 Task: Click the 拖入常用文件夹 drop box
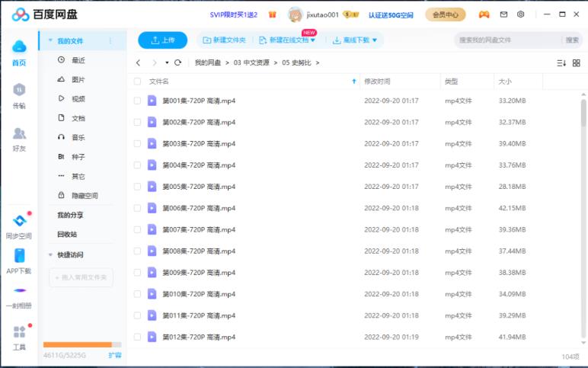pyautogui.click(x=81, y=277)
